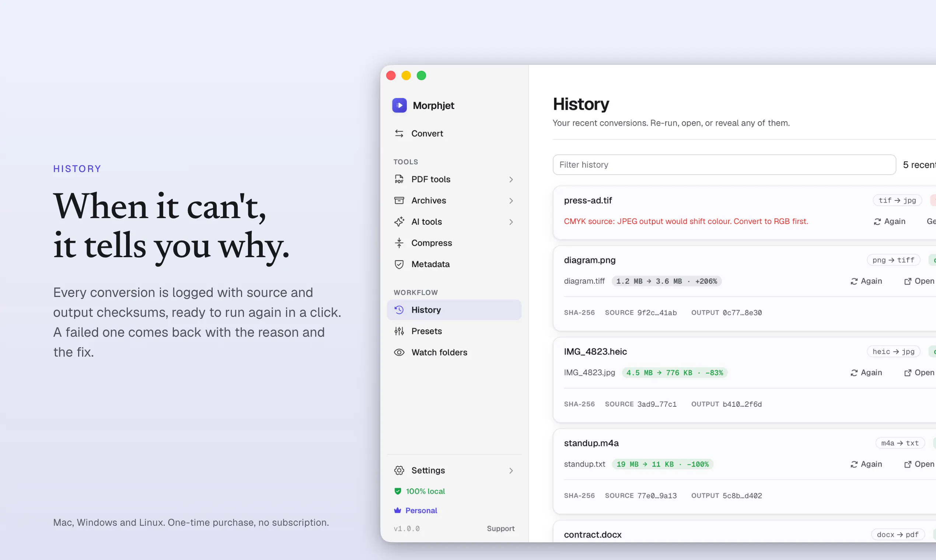This screenshot has width=936, height=560.
Task: Click the output checksum 0c77…8e30
Action: (x=742, y=312)
